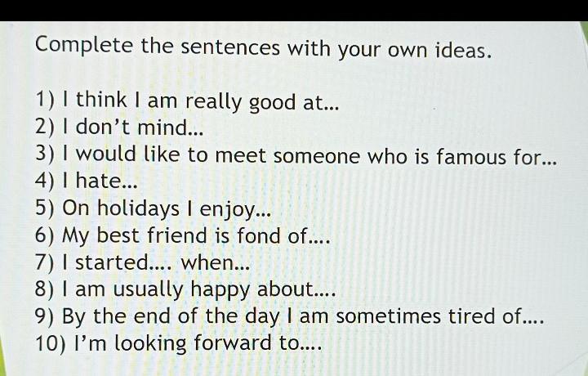Click on sentence 2 'I don't mind'
This screenshot has height=376, width=588.
119,127
